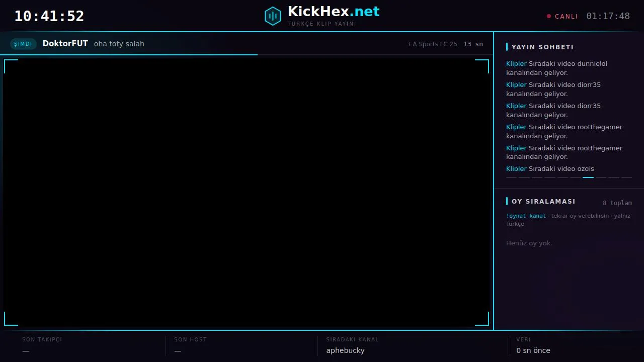Open the KickHex.net title link
644x362 pixels.
[334, 12]
